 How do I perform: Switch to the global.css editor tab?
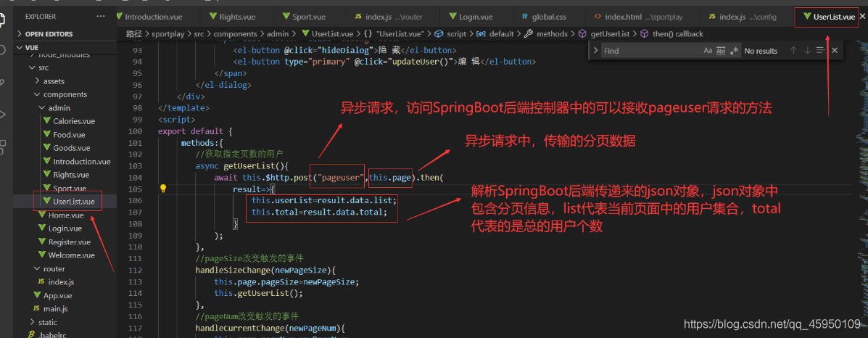(544, 17)
